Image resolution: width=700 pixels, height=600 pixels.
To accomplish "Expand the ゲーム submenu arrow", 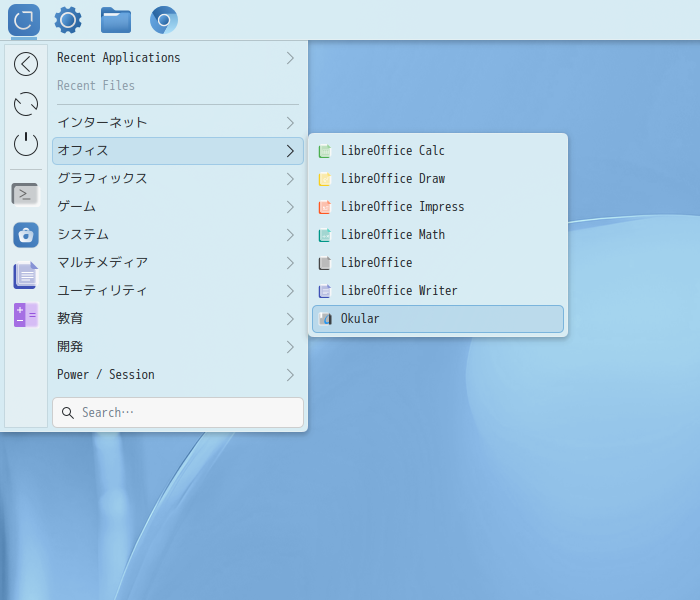I will pyautogui.click(x=290, y=207).
